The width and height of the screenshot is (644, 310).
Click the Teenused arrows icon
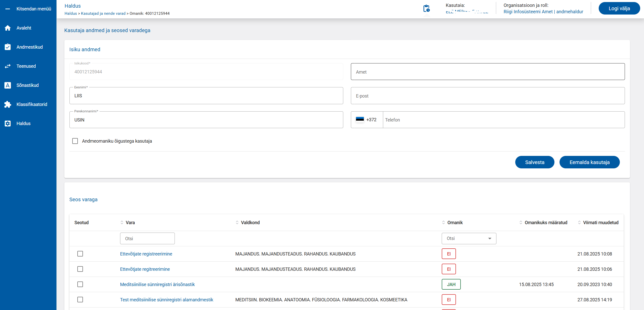[x=8, y=66]
